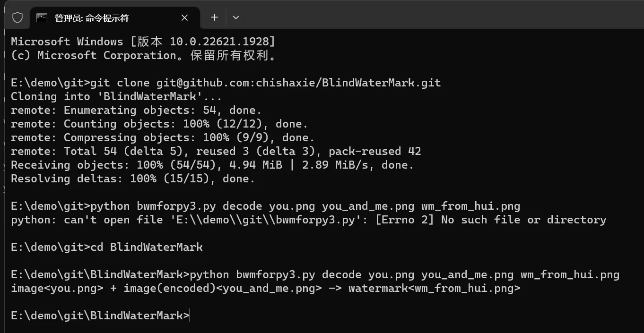Click the 'Receiving objects: 100%' line
Image resolution: width=644 pixels, height=333 pixels.
pyautogui.click(x=212, y=165)
